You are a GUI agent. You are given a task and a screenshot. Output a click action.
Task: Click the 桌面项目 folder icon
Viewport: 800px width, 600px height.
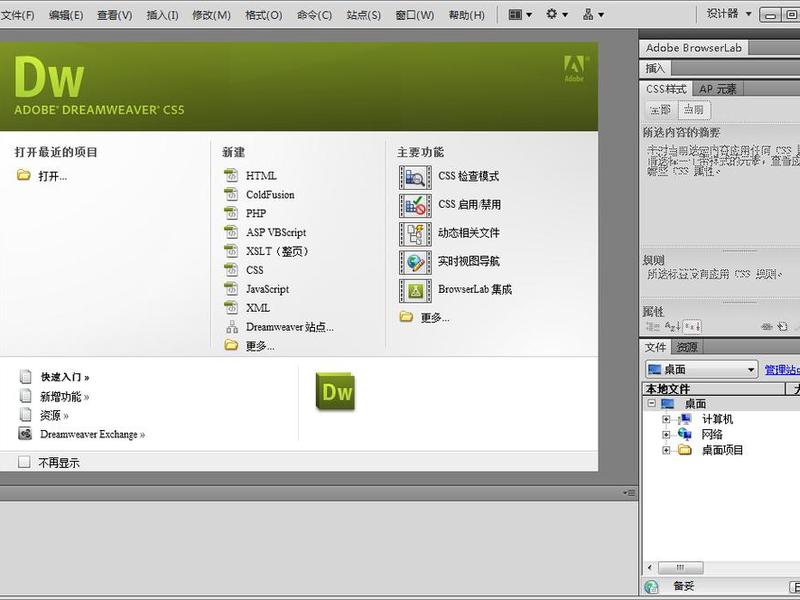pyautogui.click(x=685, y=450)
